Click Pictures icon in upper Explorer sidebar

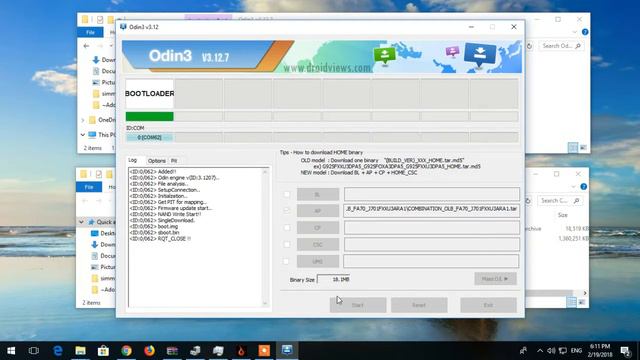[x=96, y=82]
